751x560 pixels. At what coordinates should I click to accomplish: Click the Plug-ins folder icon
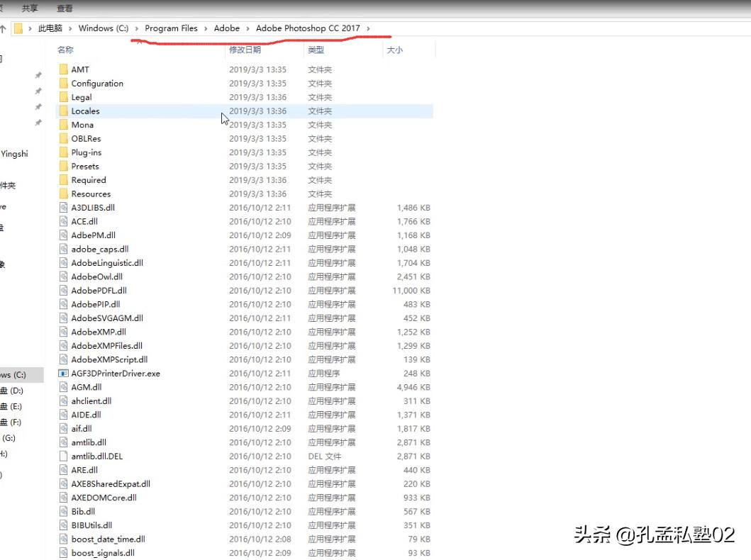(x=64, y=152)
